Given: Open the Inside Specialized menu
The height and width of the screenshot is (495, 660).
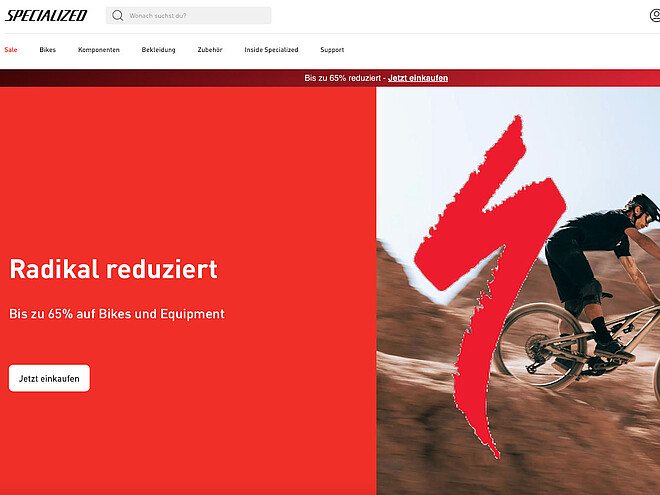Looking at the screenshot, I should pos(271,50).
